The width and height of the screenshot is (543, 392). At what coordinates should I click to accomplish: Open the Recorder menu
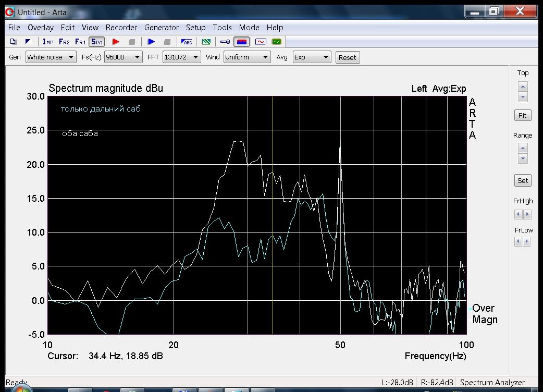pos(121,27)
